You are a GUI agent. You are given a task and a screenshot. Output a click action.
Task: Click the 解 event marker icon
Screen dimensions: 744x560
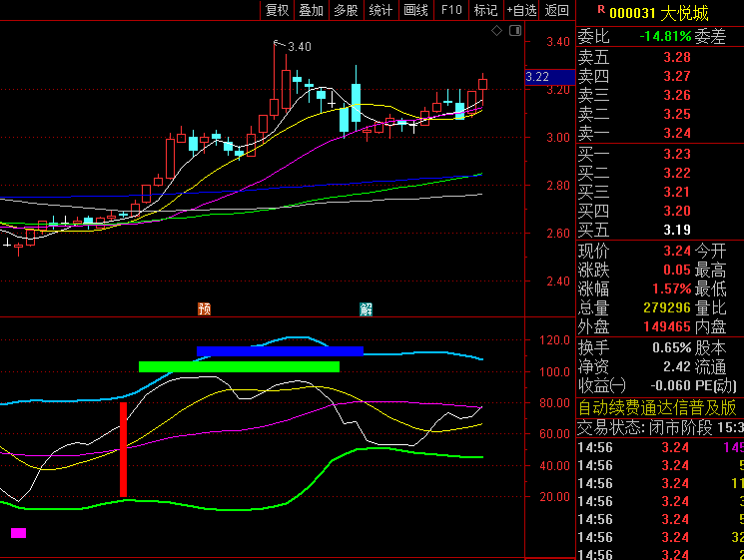tap(367, 308)
